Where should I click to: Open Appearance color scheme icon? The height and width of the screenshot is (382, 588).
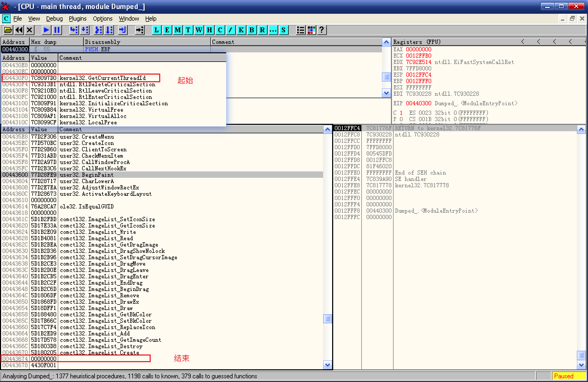[x=311, y=30]
